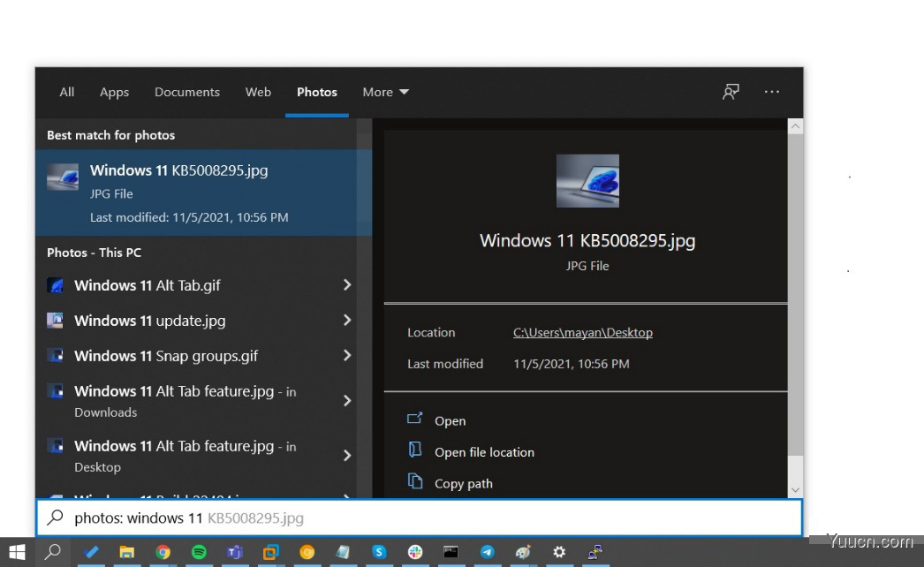Switch to the Apps search tab
This screenshot has width=924, height=567.
(x=114, y=92)
